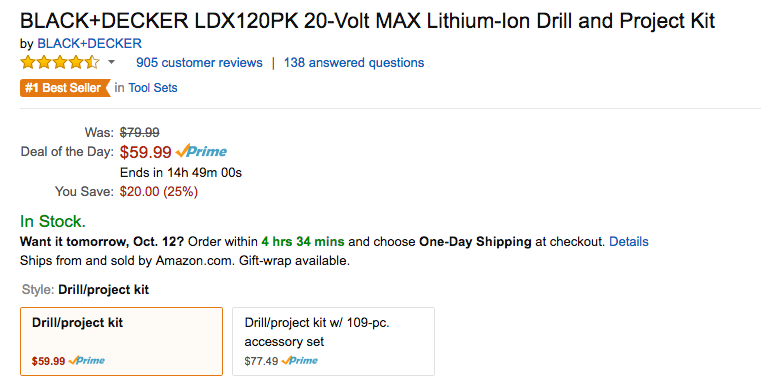The height and width of the screenshot is (385, 783).
Task: Select Drill/project kit w/ 109-pc. accessory set
Action: click(x=333, y=342)
